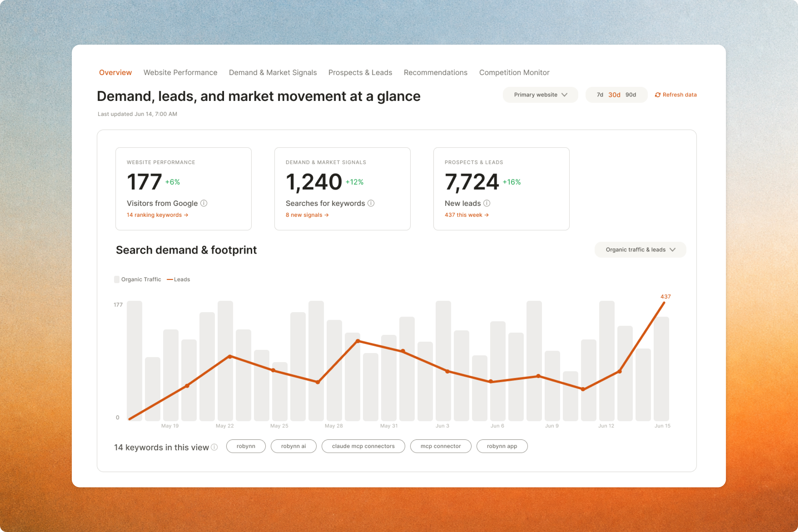Select the claude mcp connectors chip
The image size is (798, 532).
pyautogui.click(x=363, y=446)
